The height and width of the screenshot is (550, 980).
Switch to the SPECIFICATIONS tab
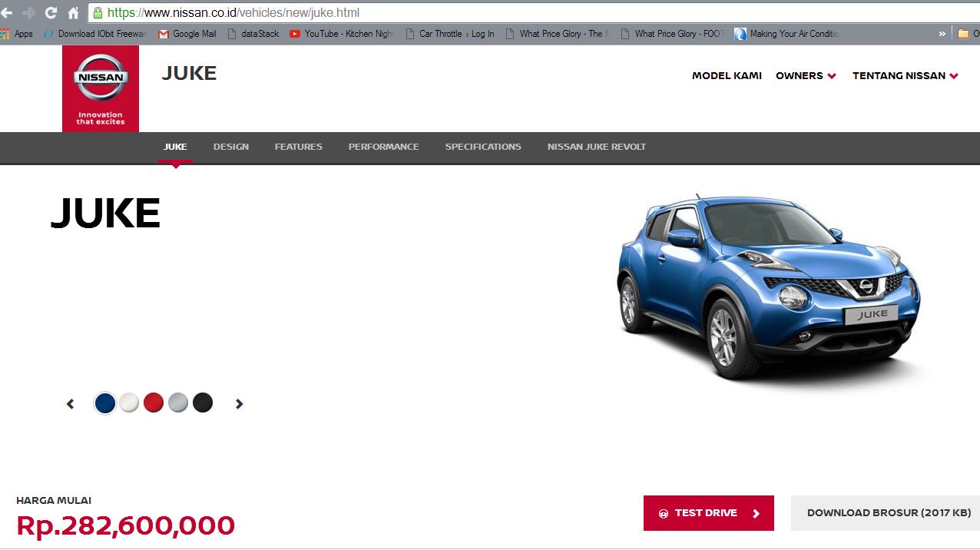pyautogui.click(x=483, y=147)
